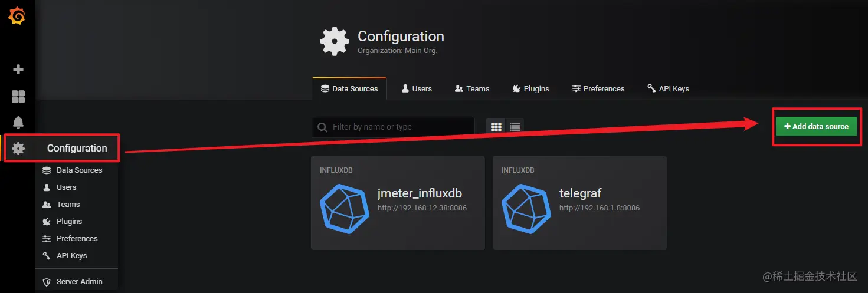Click INFLUXDB label on telegraf card
The height and width of the screenshot is (293, 868).
tap(518, 170)
